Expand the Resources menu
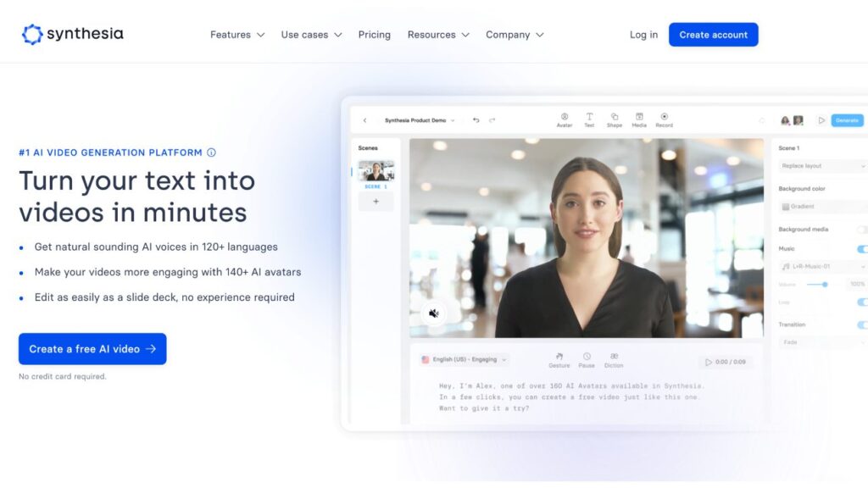The image size is (868, 488). tap(438, 35)
